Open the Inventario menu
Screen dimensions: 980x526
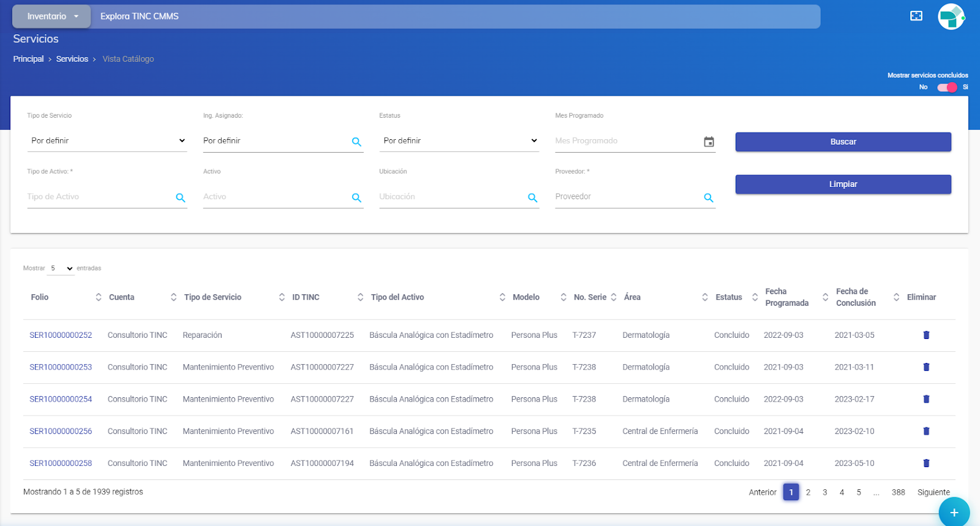pos(52,17)
